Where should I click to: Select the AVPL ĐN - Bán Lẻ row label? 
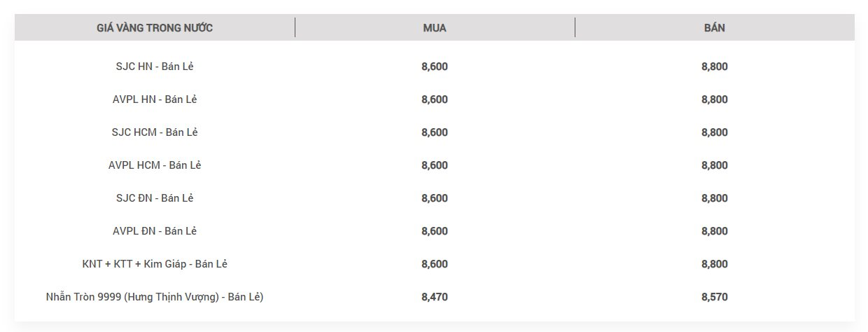tap(155, 231)
